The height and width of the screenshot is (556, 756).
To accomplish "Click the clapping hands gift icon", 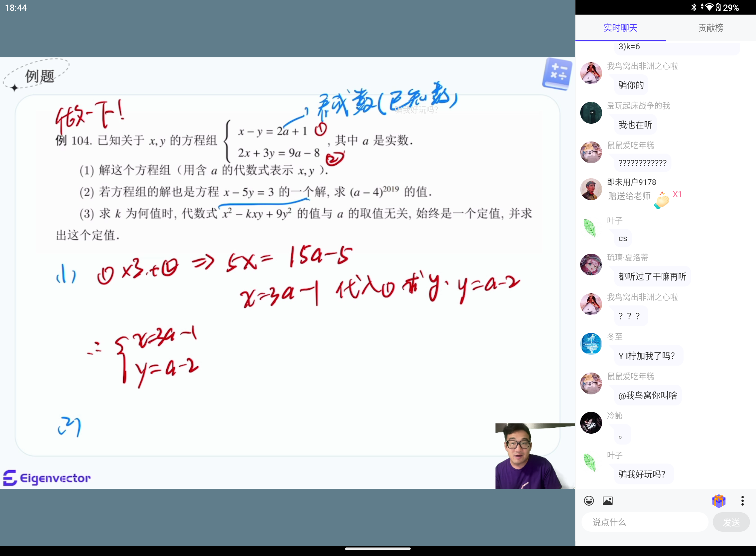I will coord(661,200).
